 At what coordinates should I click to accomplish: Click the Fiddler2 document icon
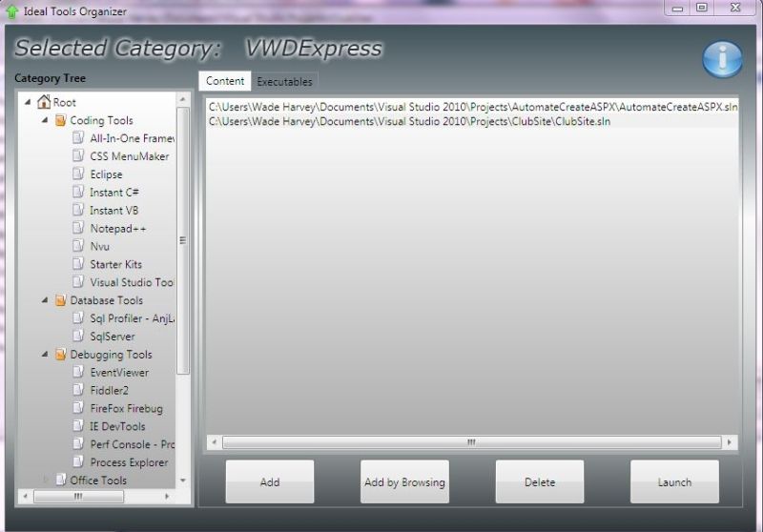tap(79, 390)
